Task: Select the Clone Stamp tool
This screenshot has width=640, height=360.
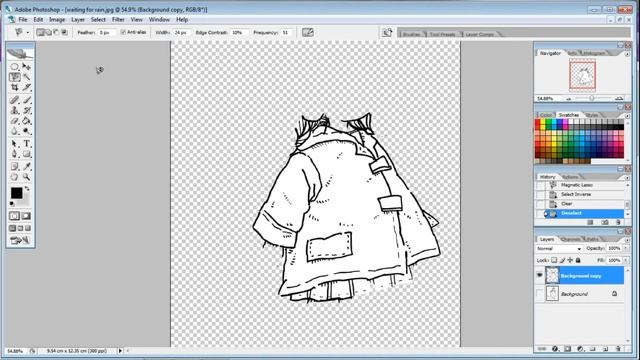Action: point(15,110)
